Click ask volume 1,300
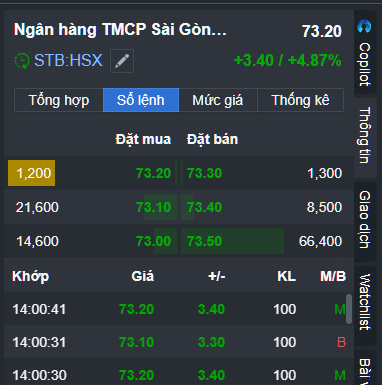This screenshot has height=385, width=382. point(325,173)
